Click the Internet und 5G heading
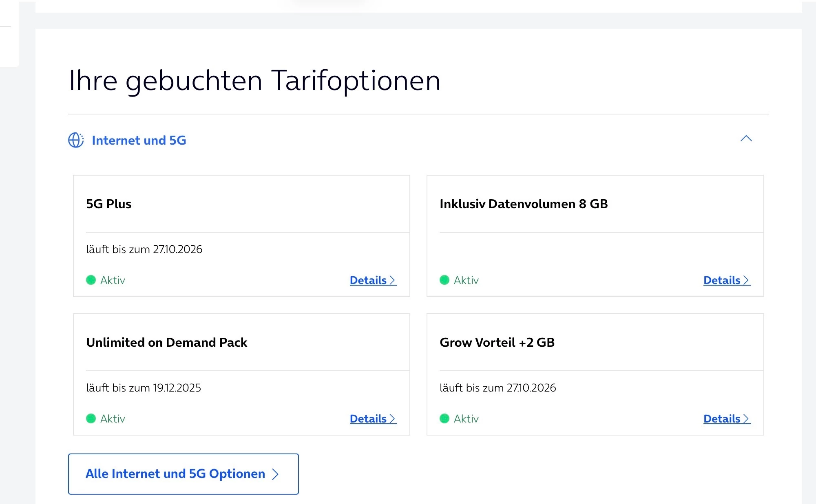Viewport: 816px width, 504px height. pos(139,140)
